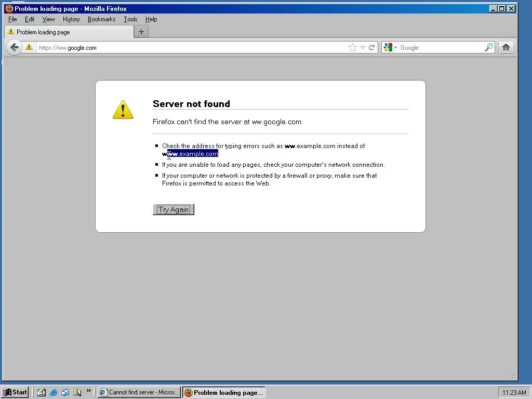Viewport: 532px width, 399px height.
Task: Open the History menu
Action: [x=71, y=19]
